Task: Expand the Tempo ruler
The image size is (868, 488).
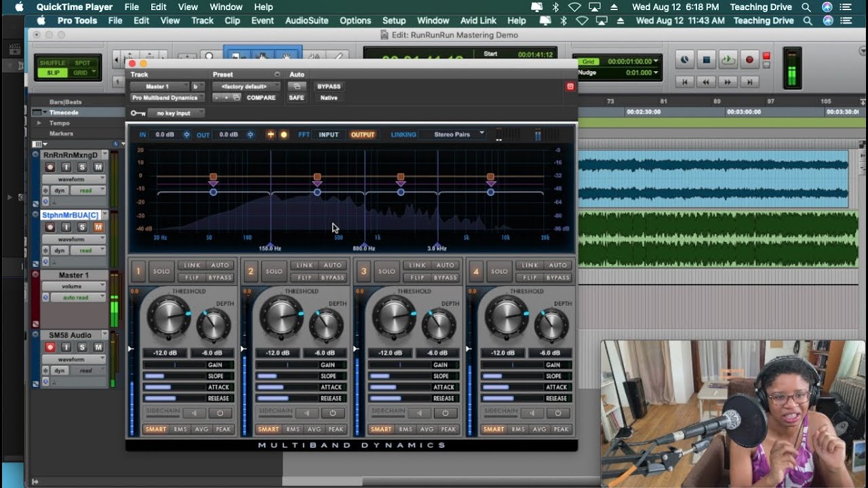Action: (x=39, y=123)
